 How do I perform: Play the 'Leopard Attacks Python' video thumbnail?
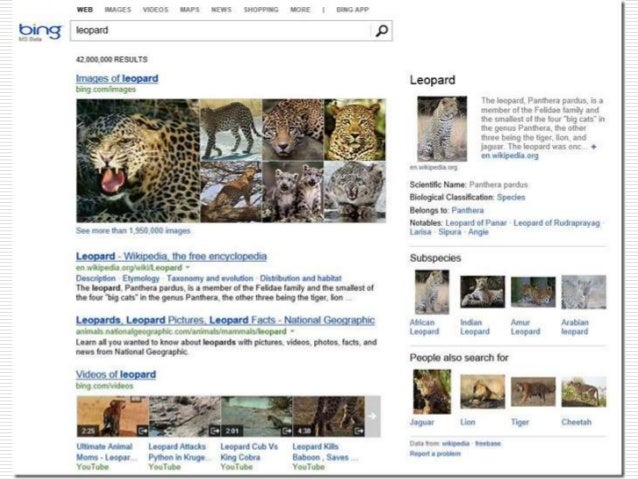pyautogui.click(x=185, y=417)
